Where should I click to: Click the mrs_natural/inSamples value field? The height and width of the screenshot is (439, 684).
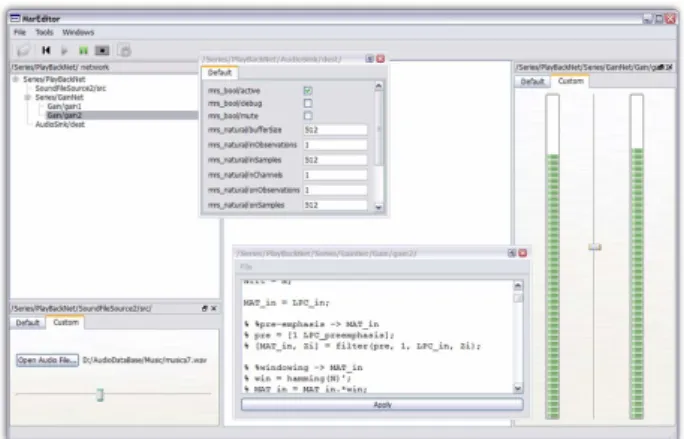click(335, 160)
